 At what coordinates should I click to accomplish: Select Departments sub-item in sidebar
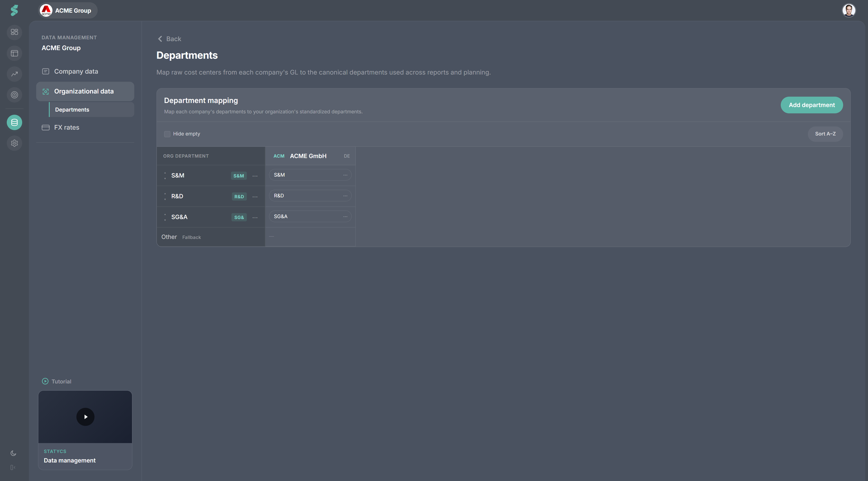(x=91, y=110)
